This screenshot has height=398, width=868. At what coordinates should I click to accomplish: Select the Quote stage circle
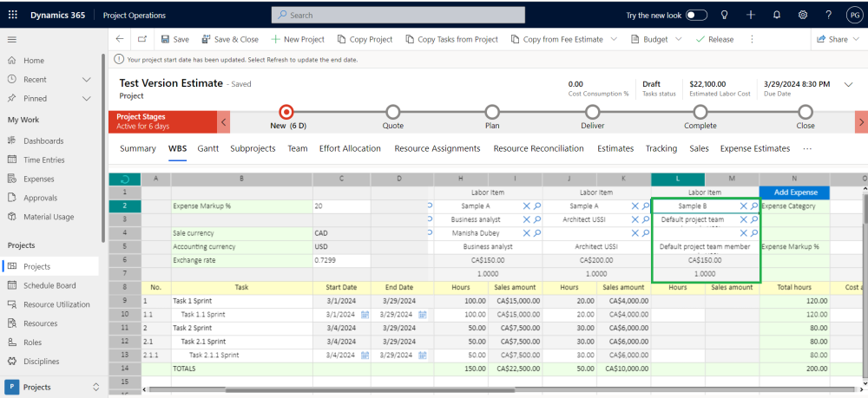coord(393,112)
